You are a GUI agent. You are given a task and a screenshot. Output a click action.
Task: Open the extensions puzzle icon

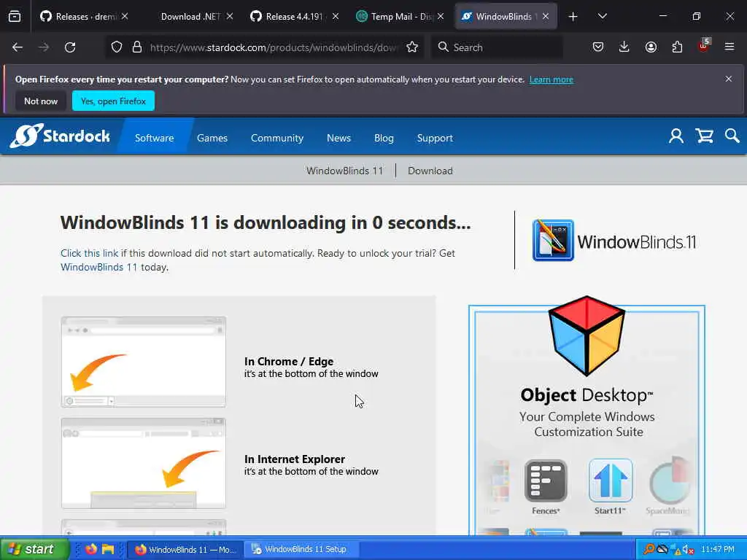677,47
